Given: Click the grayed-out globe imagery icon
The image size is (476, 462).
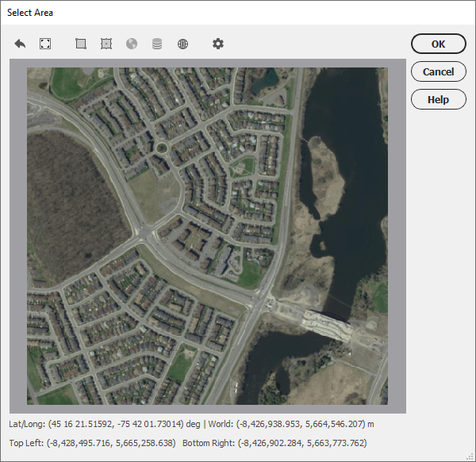Looking at the screenshot, I should pyautogui.click(x=132, y=44).
